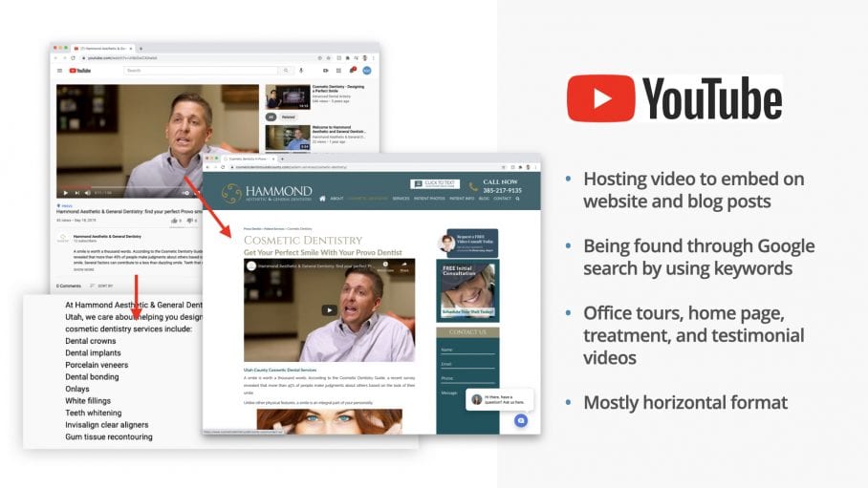Reload the YouTube browser page
Viewport: 868px width, 488px height.
tap(73, 57)
